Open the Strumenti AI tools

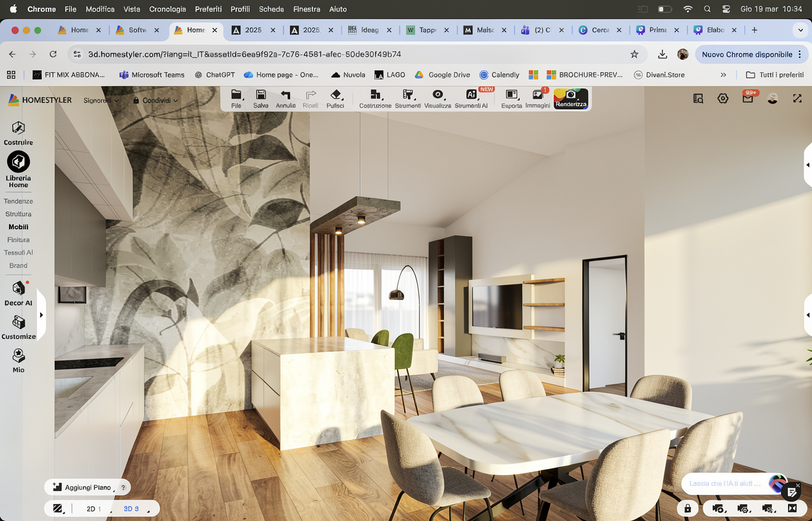coord(471,98)
